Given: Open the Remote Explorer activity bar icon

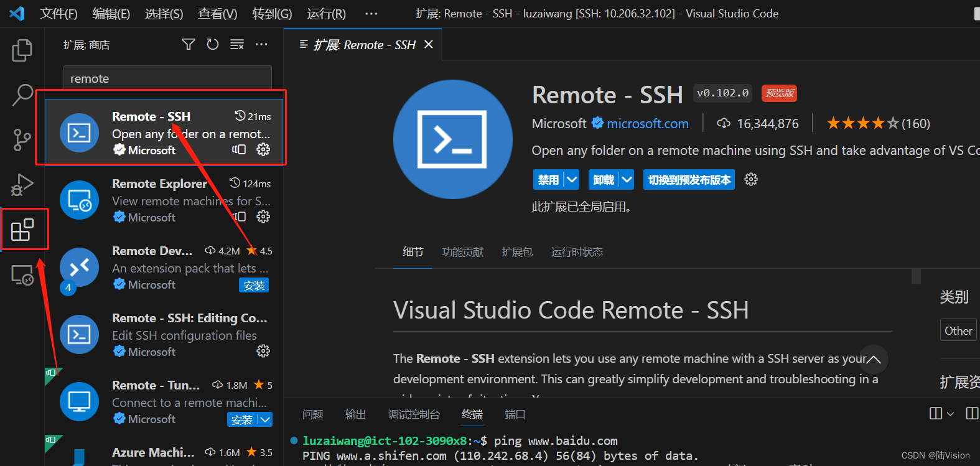Looking at the screenshot, I should pyautogui.click(x=22, y=274).
